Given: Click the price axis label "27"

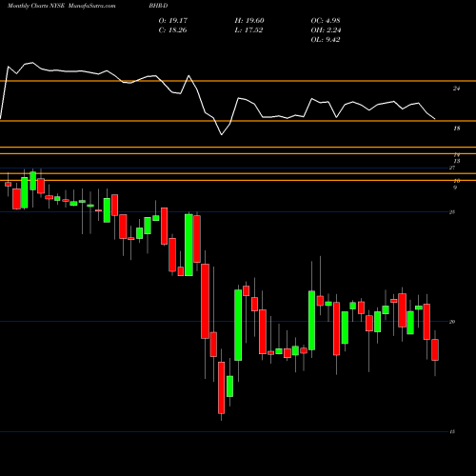Looking at the screenshot, I should [x=452, y=168].
